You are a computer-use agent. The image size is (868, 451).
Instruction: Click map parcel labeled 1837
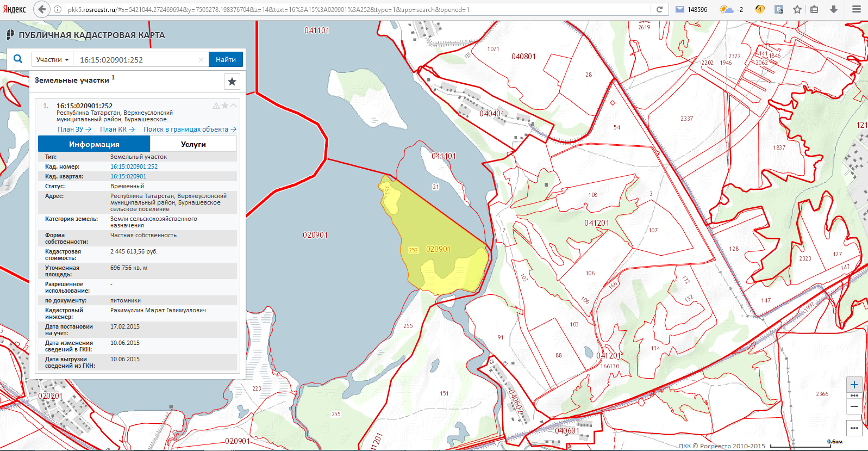779,147
